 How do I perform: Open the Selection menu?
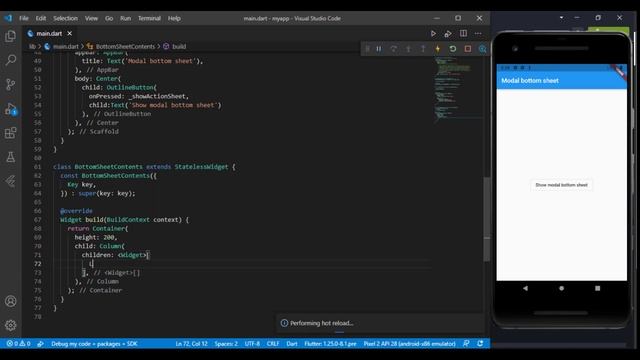click(x=65, y=18)
